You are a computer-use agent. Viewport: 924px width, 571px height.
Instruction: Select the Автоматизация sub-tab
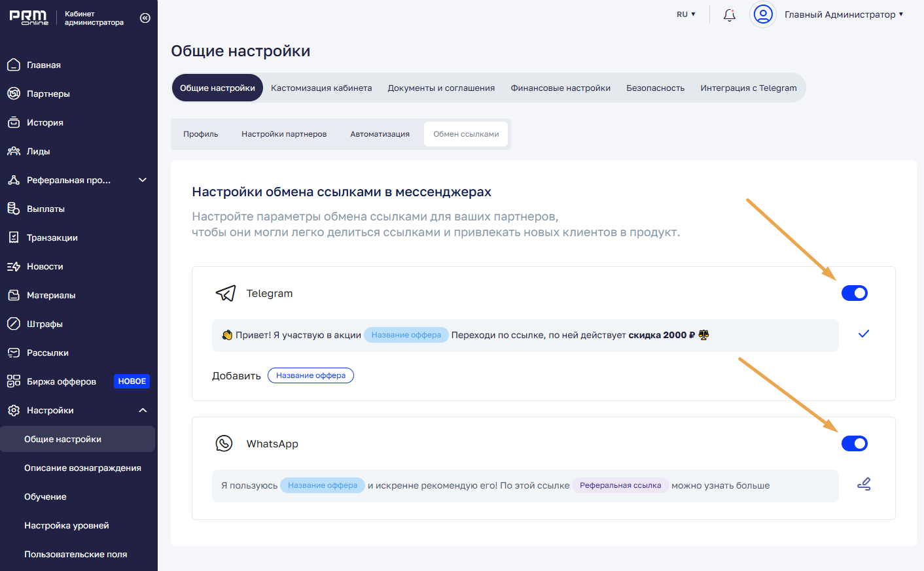[380, 134]
